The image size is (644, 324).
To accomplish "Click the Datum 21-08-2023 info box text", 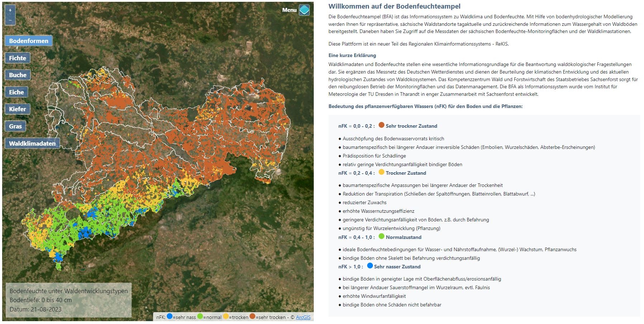I will tap(35, 309).
